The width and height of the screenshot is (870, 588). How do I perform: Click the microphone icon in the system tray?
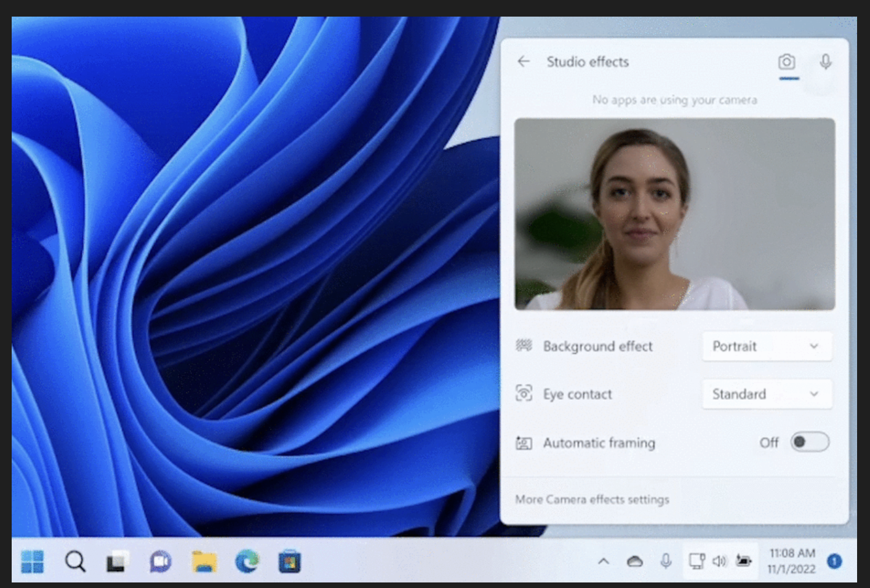coord(666,561)
